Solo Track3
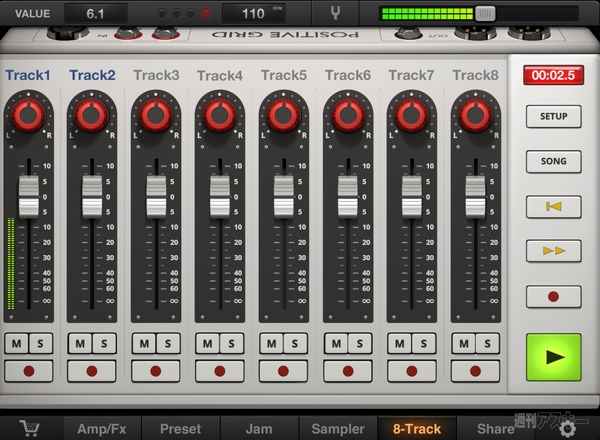The height and width of the screenshot is (440, 600). coord(167,344)
